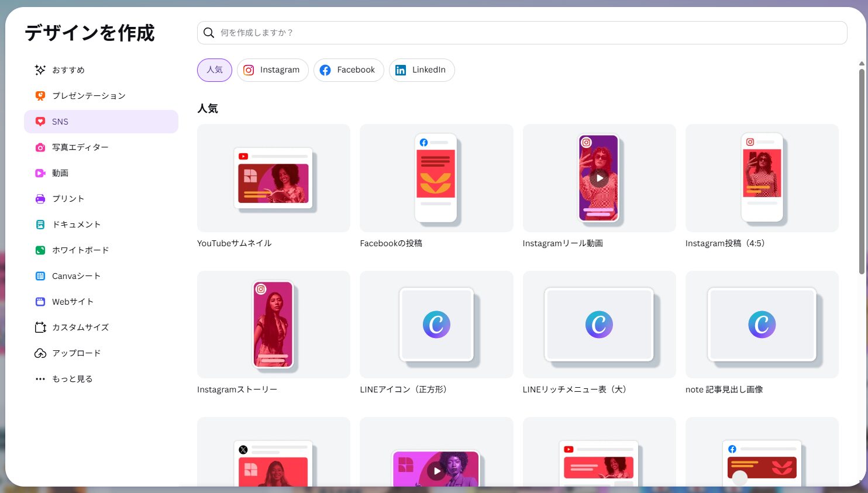Screen dimensions: 868x493
Task: Open the X (Twitter) post template thumbnail
Action: tap(274, 451)
